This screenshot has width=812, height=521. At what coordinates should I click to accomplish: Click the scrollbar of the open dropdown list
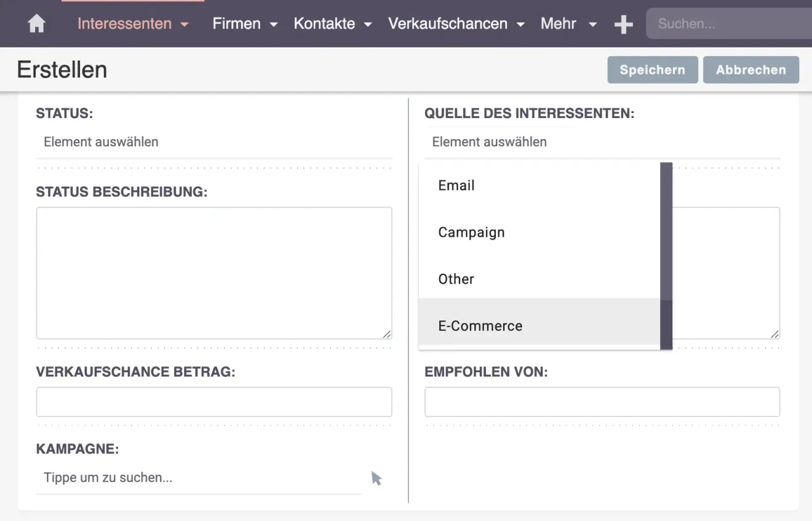click(666, 255)
